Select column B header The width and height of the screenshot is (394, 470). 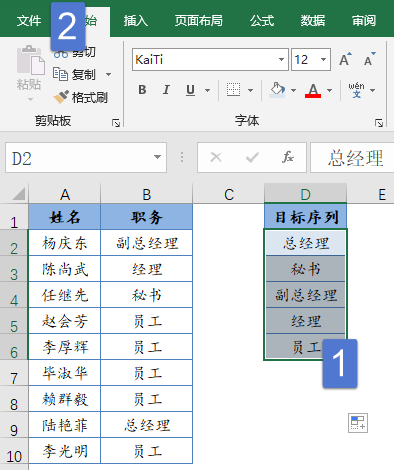pyautogui.click(x=146, y=194)
